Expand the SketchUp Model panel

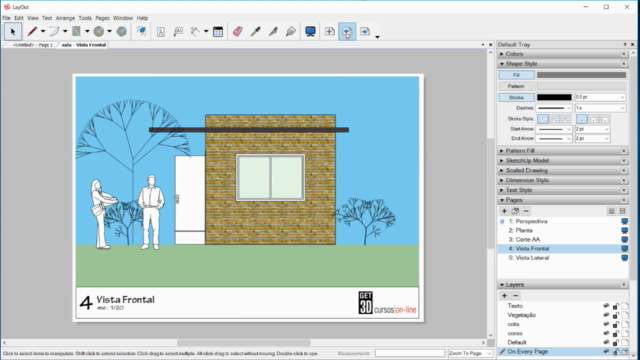(502, 160)
